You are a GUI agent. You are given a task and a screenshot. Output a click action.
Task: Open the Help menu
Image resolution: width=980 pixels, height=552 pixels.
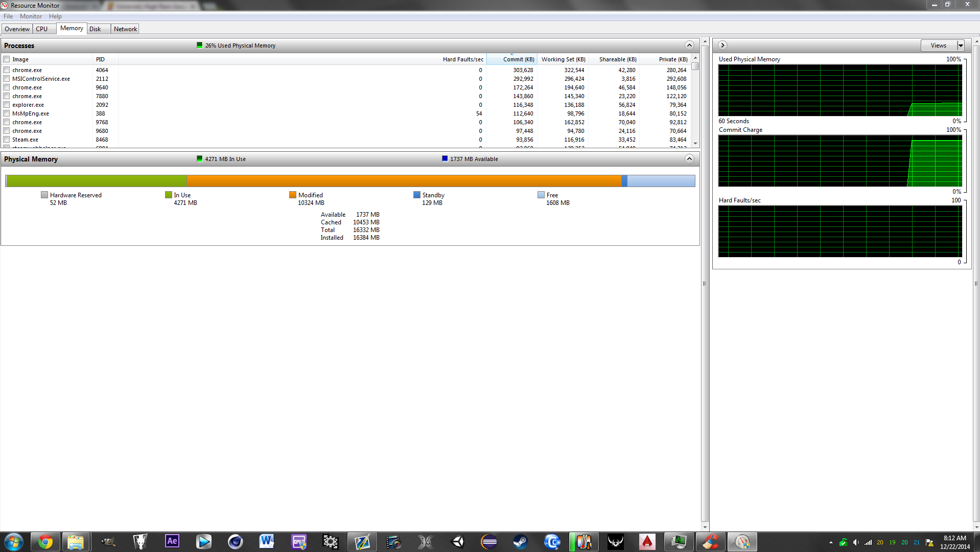55,16
